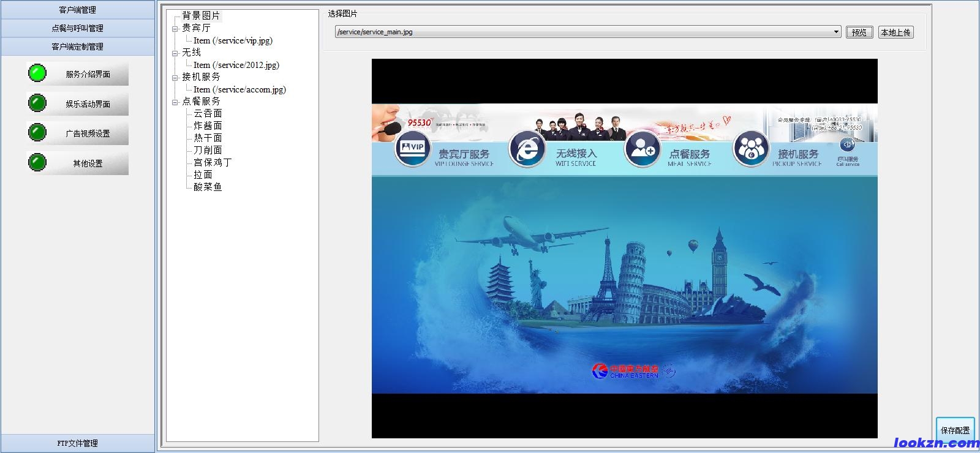Click the meal service person icon in preview
The height and width of the screenshot is (453, 980).
click(x=642, y=149)
